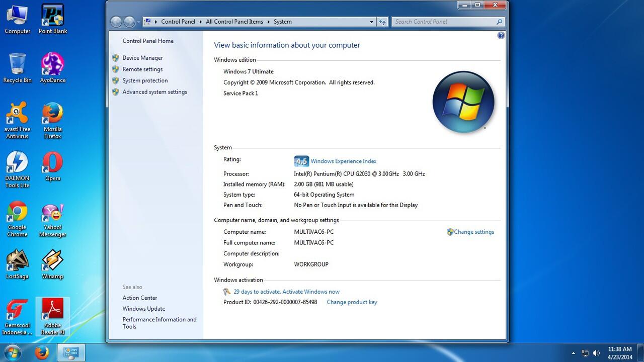Open System protection link

tap(145, 80)
